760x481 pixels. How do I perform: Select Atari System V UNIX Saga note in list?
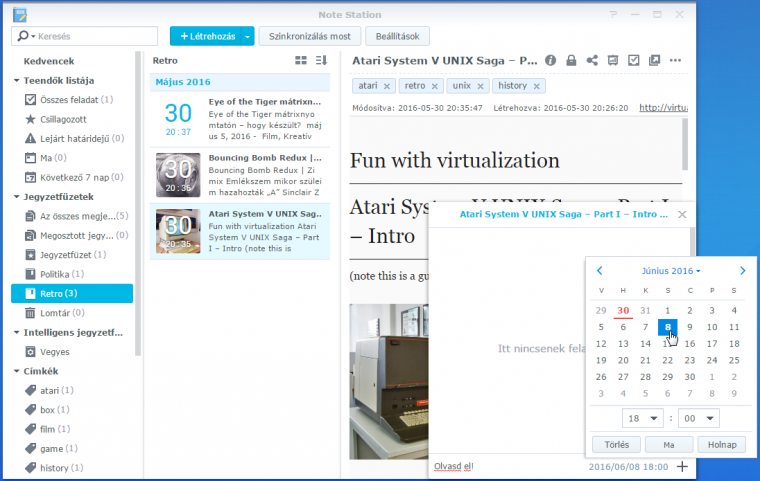pos(240,231)
